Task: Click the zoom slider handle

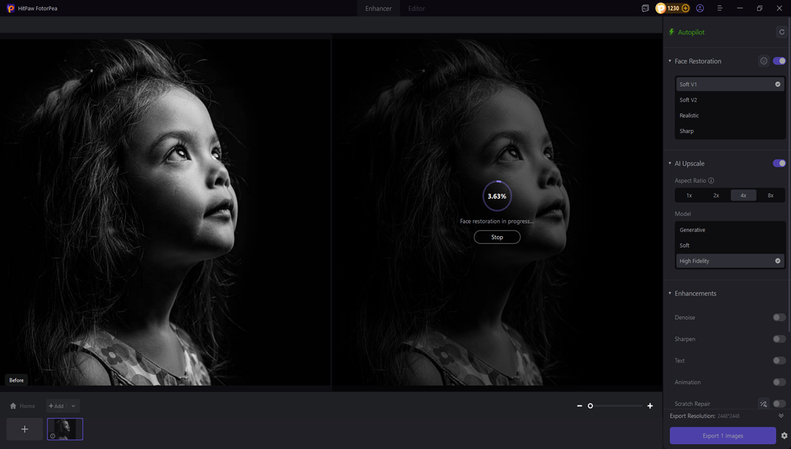Action: [x=590, y=406]
